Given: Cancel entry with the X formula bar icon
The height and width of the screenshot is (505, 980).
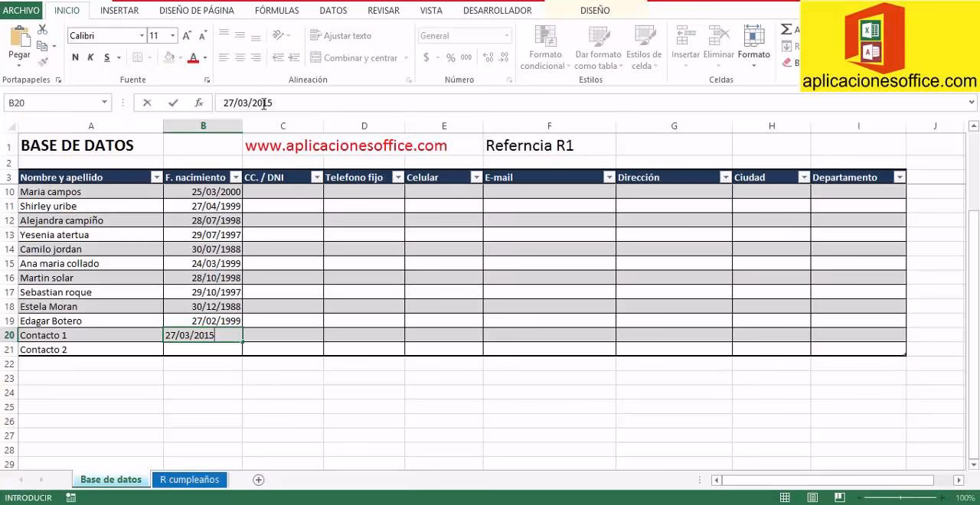Looking at the screenshot, I should 147,103.
